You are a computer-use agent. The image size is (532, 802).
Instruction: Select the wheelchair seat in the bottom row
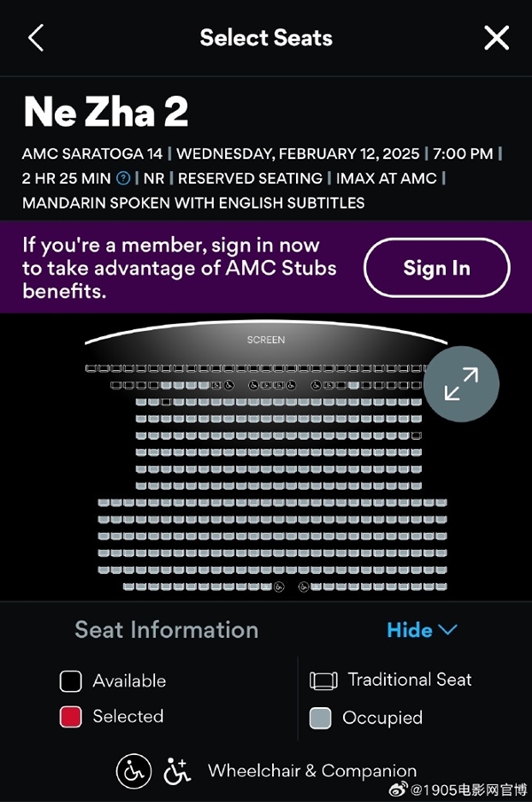point(278,587)
